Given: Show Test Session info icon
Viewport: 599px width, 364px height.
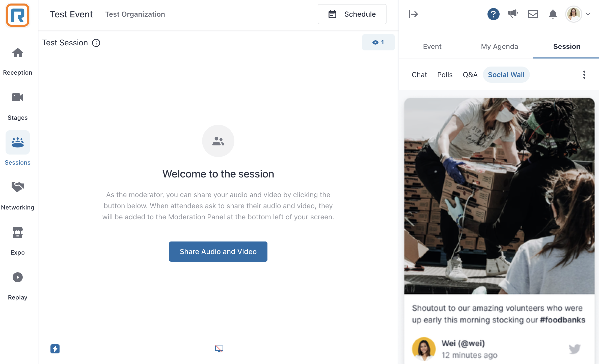Looking at the screenshot, I should click(96, 43).
